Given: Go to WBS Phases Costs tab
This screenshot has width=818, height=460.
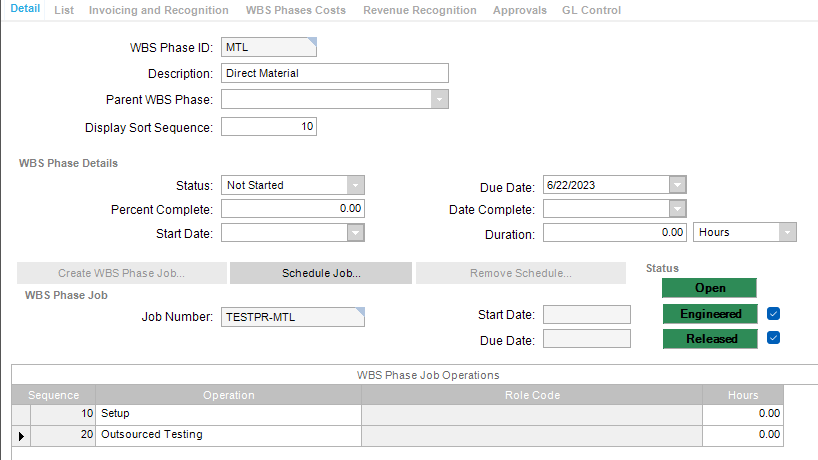Looking at the screenshot, I should (x=296, y=10).
